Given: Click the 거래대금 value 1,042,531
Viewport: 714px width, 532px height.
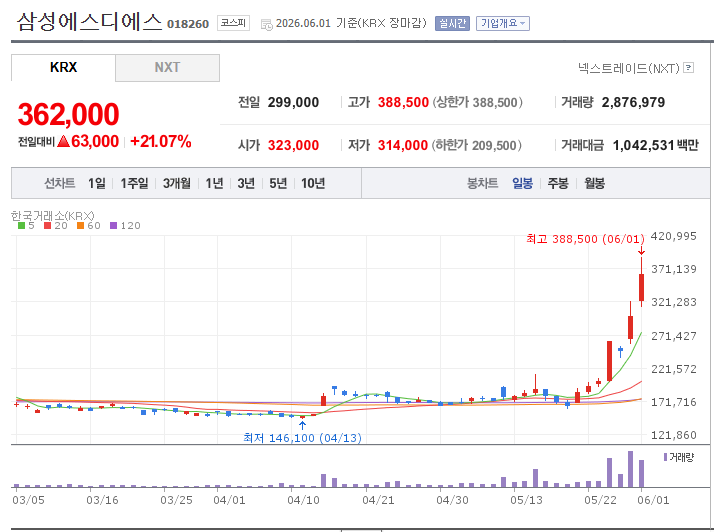Looking at the screenshot, I should [643, 145].
